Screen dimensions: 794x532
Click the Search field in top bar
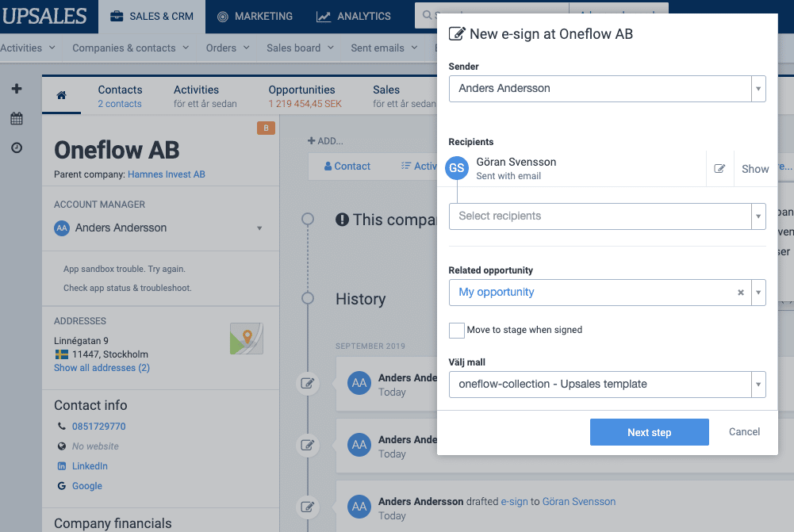491,15
